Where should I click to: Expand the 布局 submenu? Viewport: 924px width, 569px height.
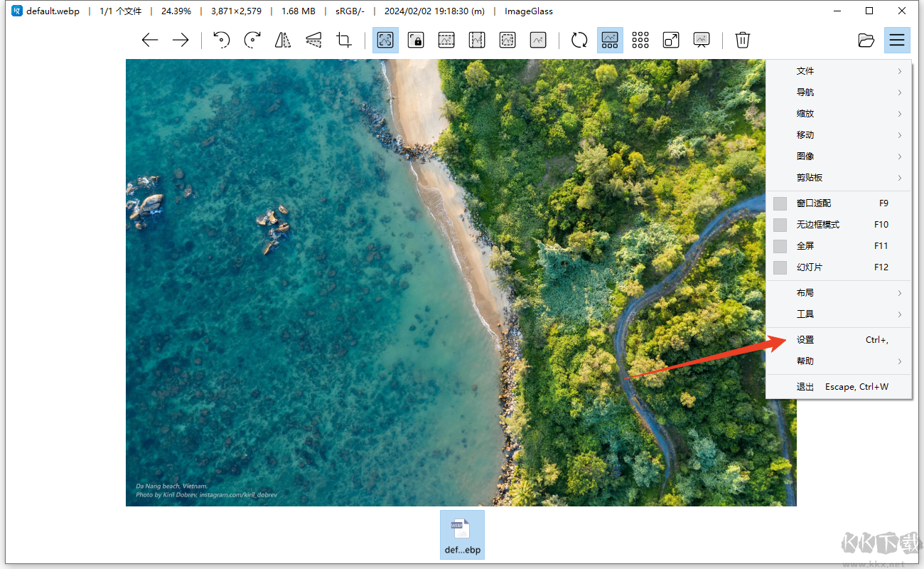839,293
